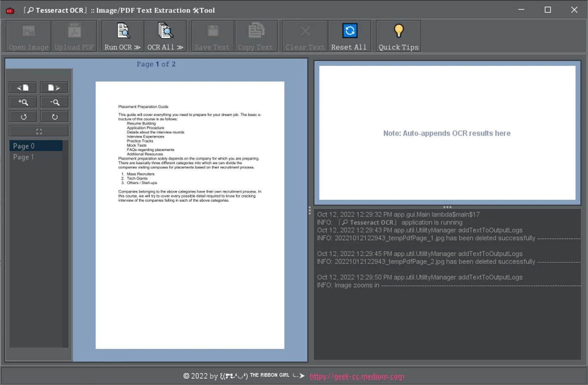Screen dimensions: 588x385
Task: Click the Copy Text toolbar button
Action: 256,36
